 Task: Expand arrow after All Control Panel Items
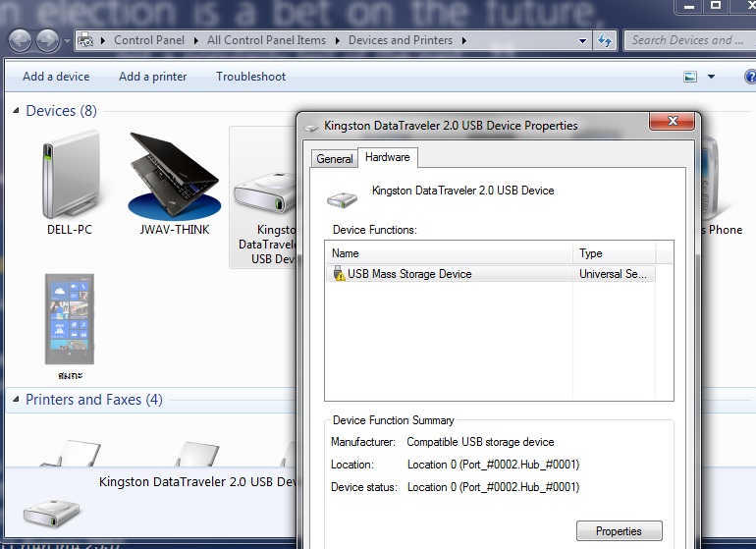tap(338, 40)
